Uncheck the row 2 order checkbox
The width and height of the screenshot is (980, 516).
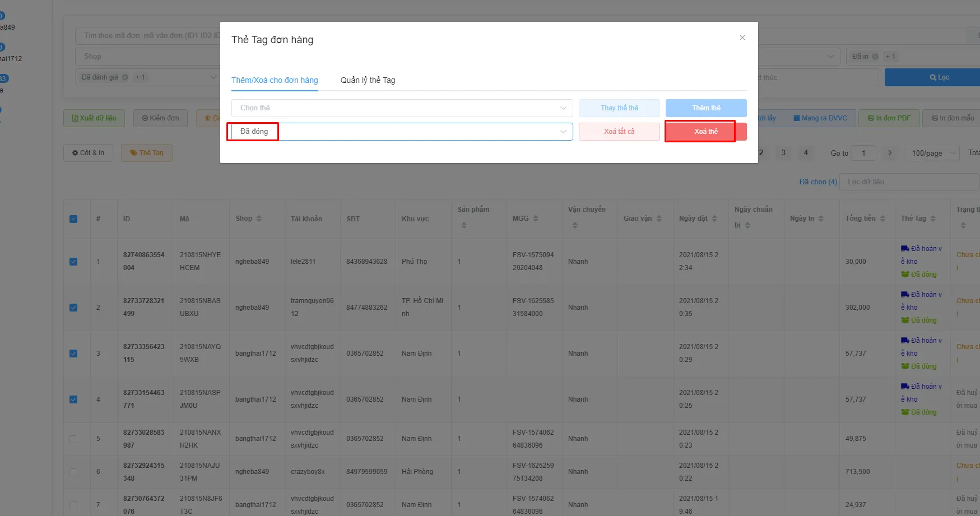(x=73, y=308)
